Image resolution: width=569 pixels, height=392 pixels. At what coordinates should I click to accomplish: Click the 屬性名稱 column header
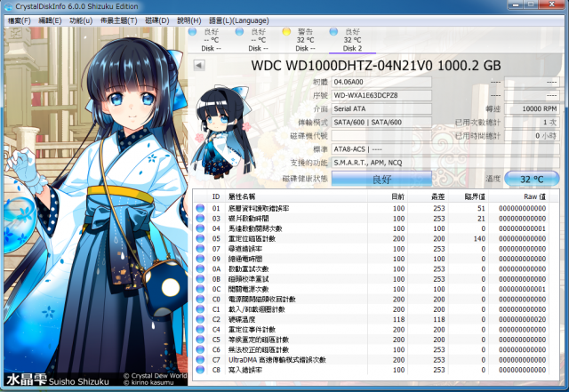(296, 196)
